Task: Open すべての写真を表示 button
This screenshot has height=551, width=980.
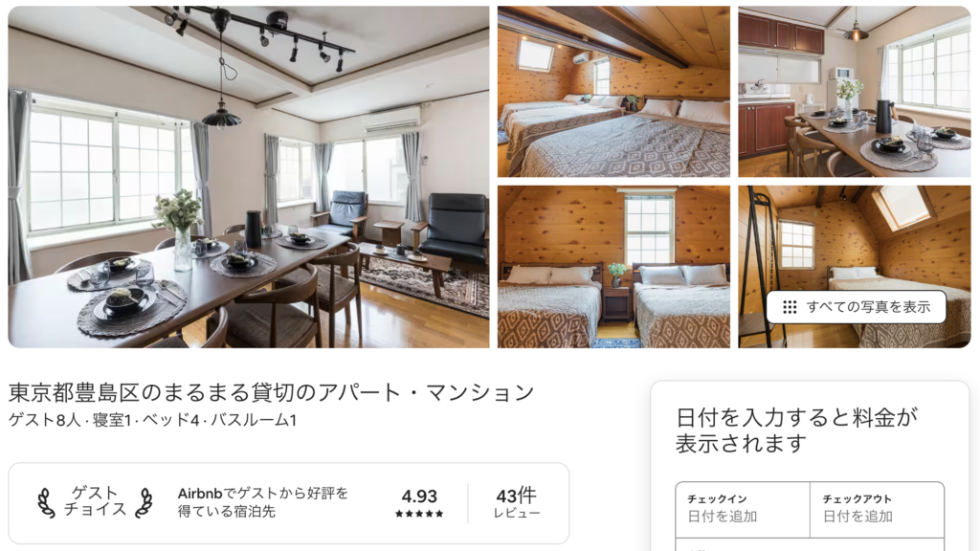Action: [x=857, y=307]
